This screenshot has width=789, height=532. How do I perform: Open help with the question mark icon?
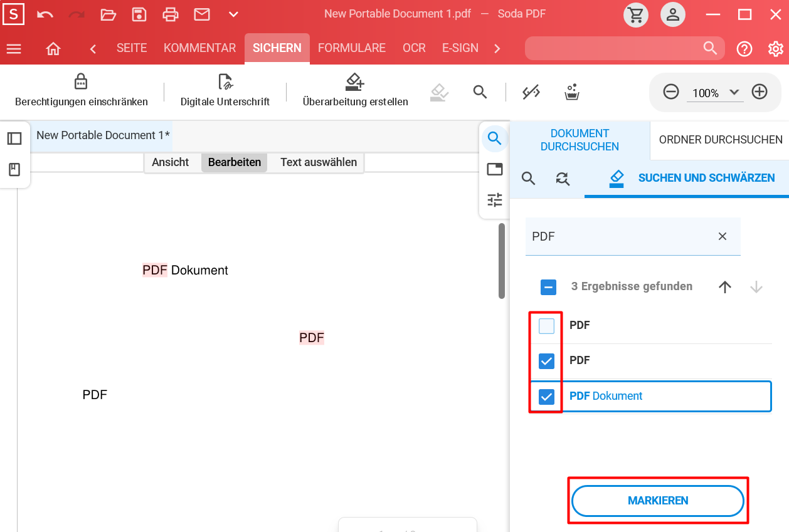coord(744,49)
